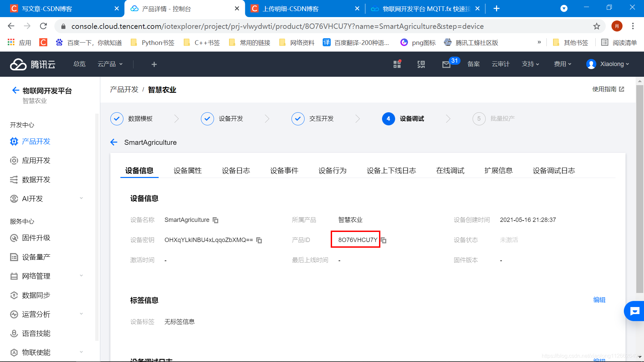Click the back arrow beside SmartAgriculture
Viewport: 644px width, 362px height.
coord(114,142)
